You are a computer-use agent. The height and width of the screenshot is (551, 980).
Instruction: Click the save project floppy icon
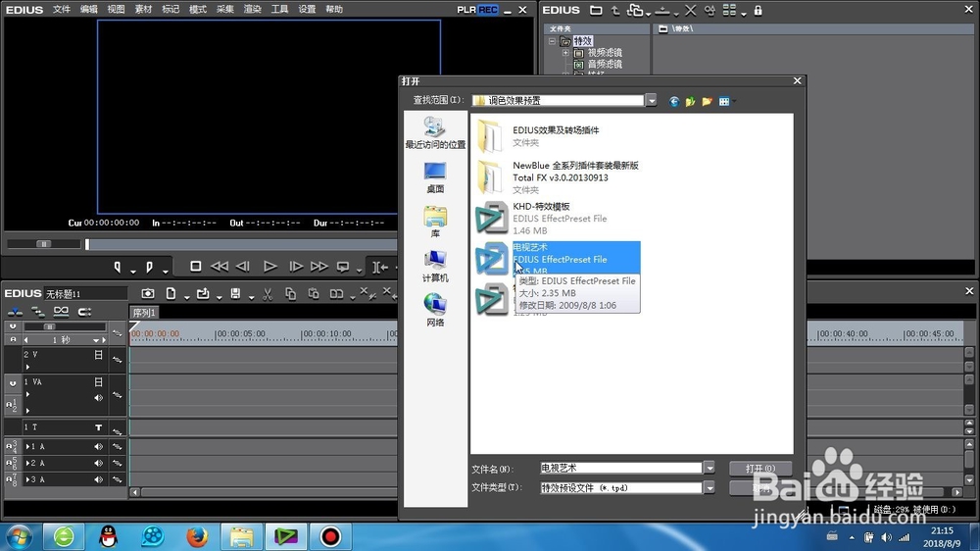[x=235, y=293]
